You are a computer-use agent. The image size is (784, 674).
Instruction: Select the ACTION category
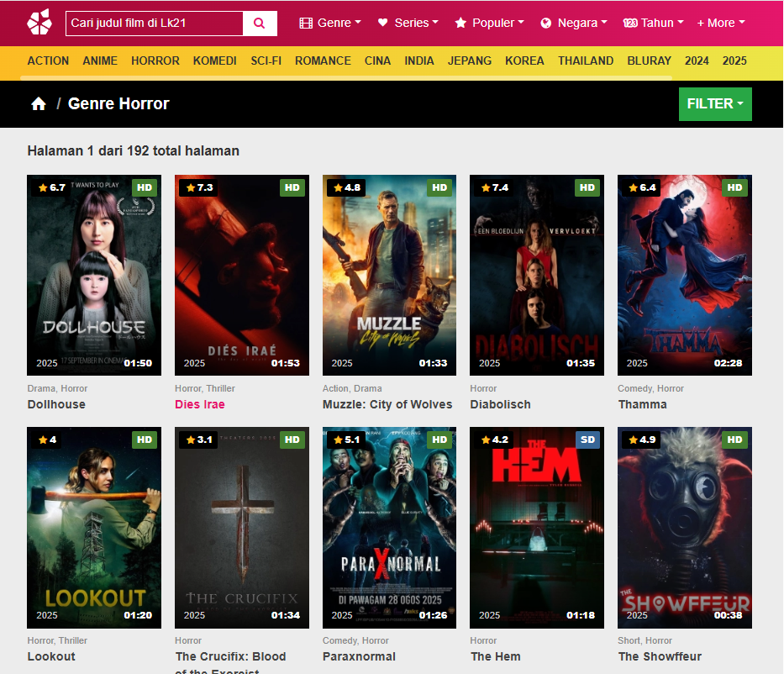48,61
